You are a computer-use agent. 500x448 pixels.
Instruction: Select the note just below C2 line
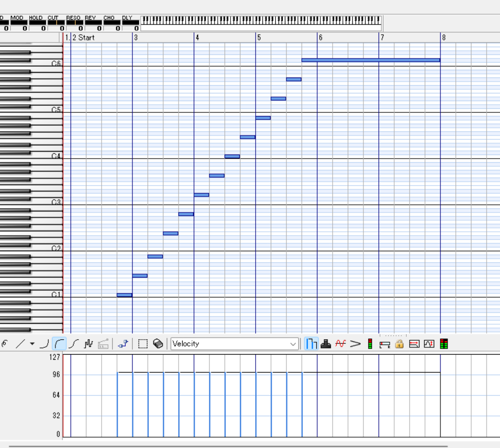click(x=156, y=257)
